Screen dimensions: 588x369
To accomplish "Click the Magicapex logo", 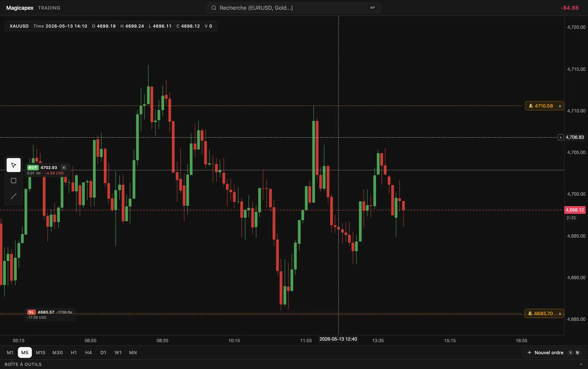I will 20,8.
